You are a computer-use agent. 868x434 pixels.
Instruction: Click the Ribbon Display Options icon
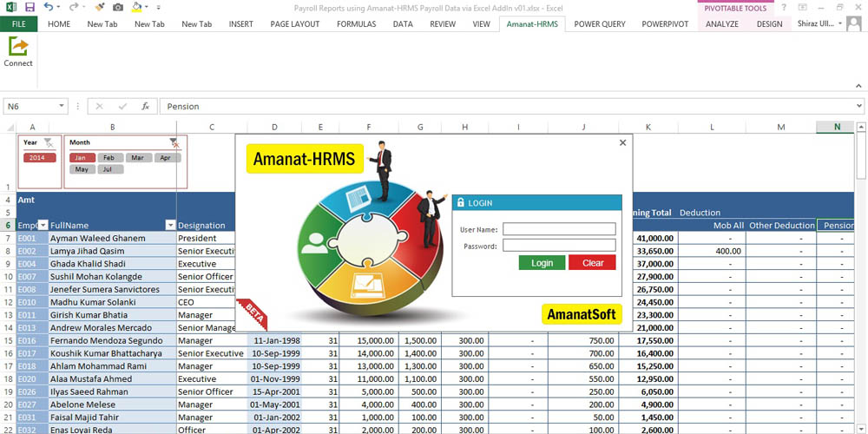coord(803,7)
